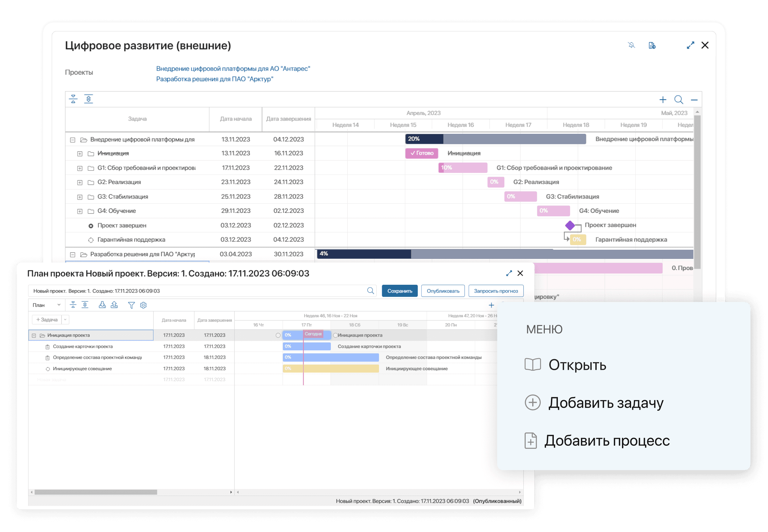The height and width of the screenshot is (532, 768).
Task: Click the horizontal scrollbar under task list
Action: click(x=96, y=492)
